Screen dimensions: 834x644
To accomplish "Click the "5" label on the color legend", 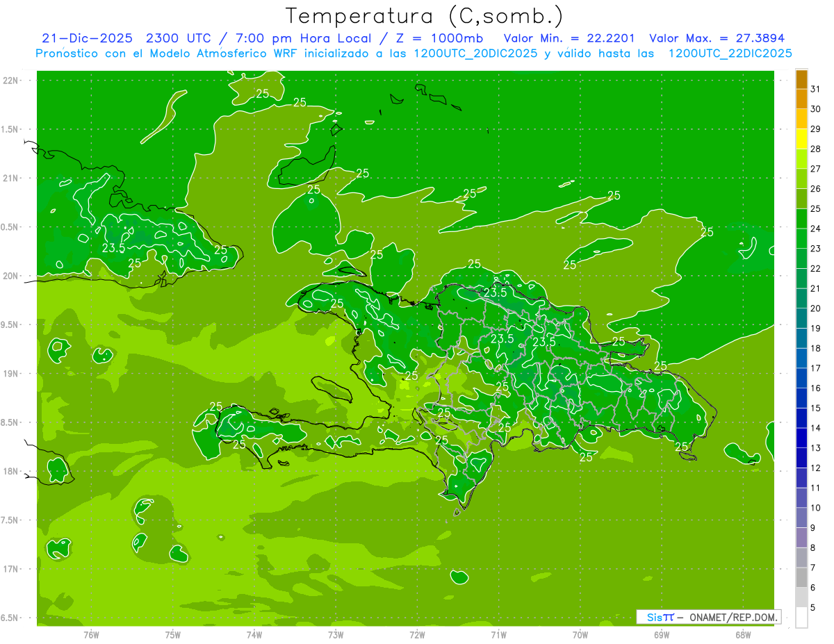I will pyautogui.click(x=813, y=608).
